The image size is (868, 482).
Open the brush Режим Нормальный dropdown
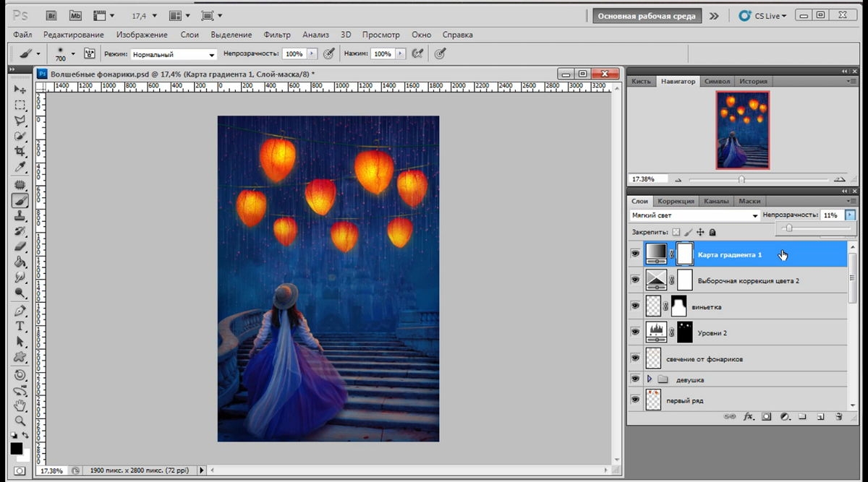(174, 54)
